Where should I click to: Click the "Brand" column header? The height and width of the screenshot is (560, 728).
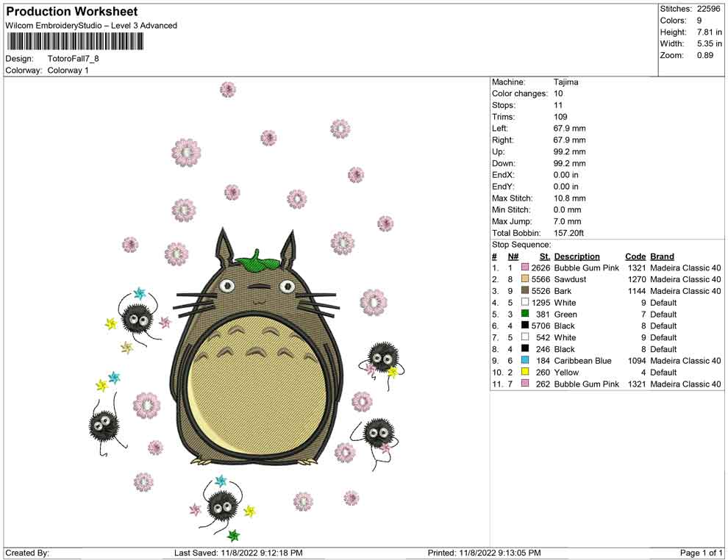(662, 256)
